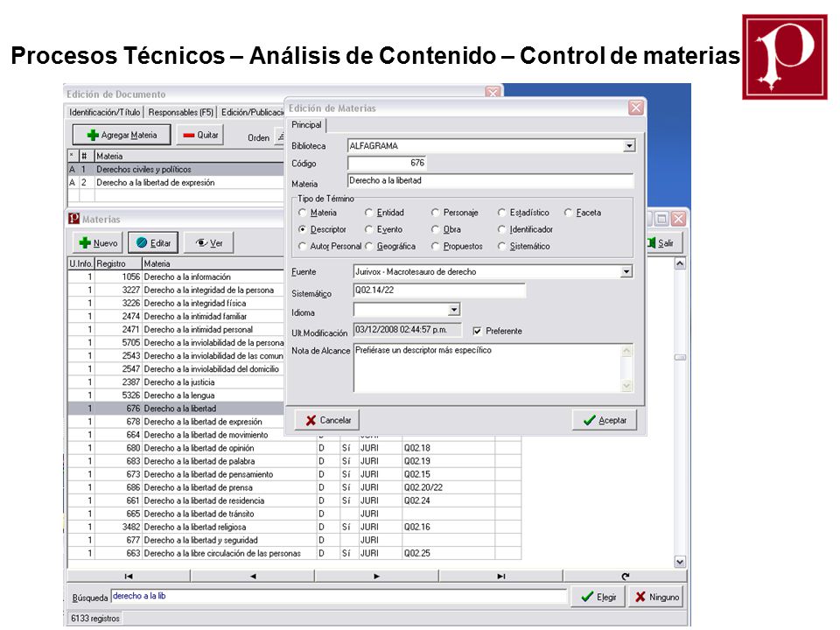
Task: Open the Responsables (F5) tab
Action: pos(180,112)
